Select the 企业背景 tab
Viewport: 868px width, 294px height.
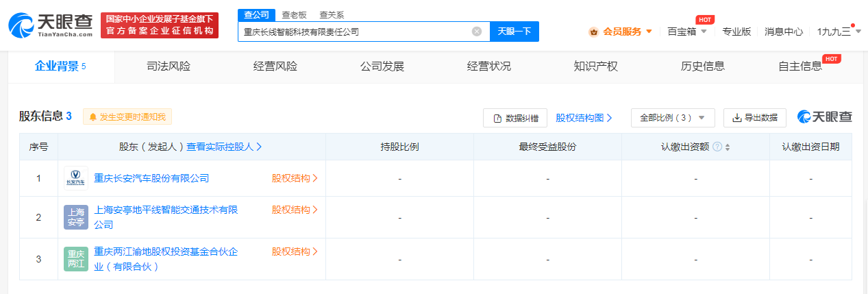click(x=60, y=66)
